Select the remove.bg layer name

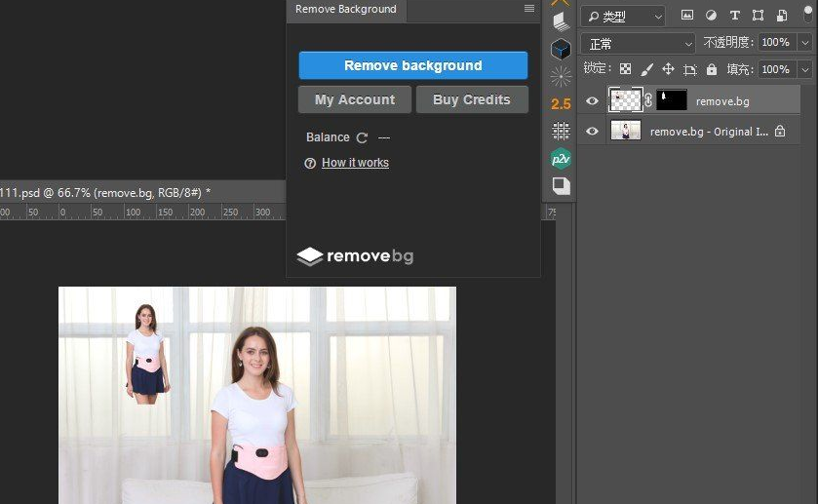pos(722,101)
